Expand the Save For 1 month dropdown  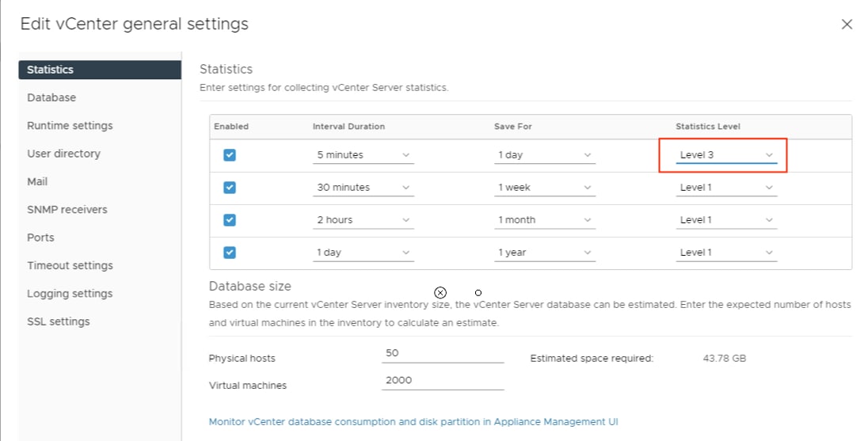pyautogui.click(x=545, y=219)
